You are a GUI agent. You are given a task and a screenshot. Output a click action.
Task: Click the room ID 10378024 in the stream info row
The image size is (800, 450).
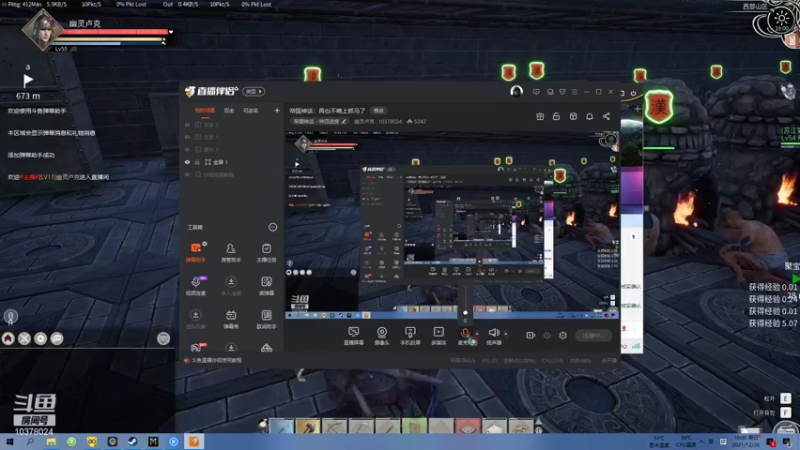pos(390,121)
